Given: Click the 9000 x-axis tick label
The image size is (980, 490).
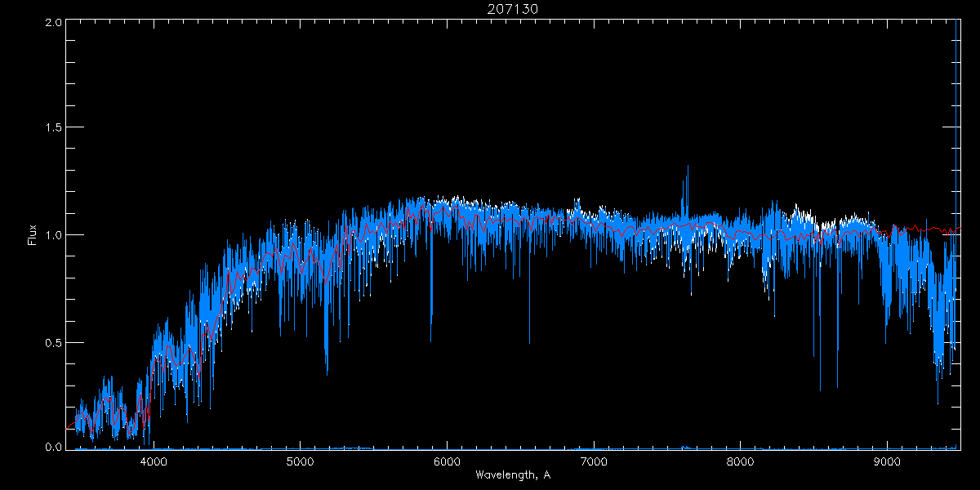Looking at the screenshot, I should [887, 460].
